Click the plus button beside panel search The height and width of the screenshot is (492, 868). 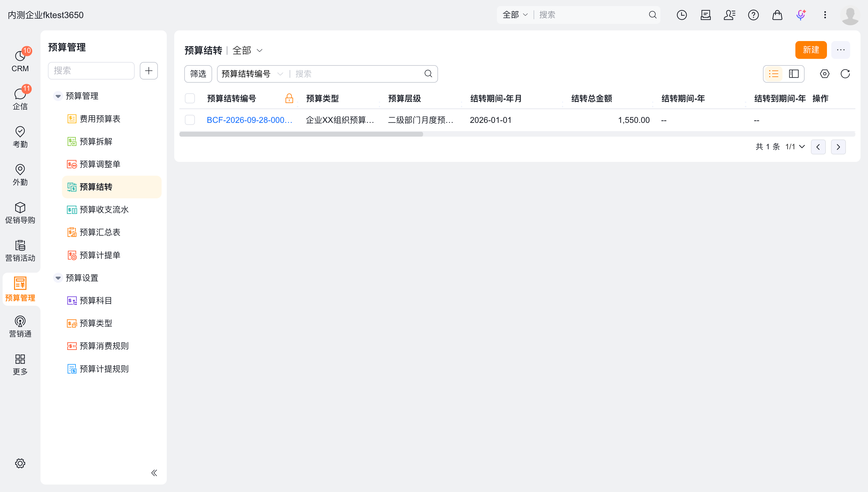[x=149, y=71]
